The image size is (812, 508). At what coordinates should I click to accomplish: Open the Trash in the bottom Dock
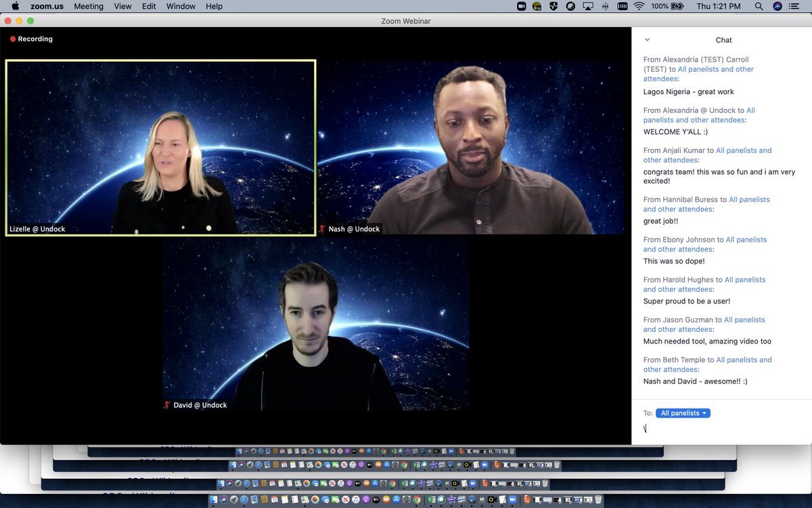pyautogui.click(x=598, y=499)
